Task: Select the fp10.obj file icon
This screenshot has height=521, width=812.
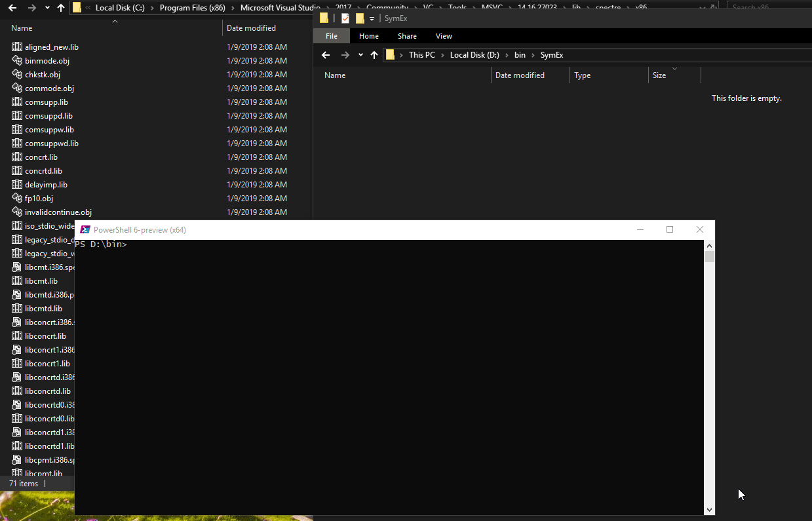Action: (x=17, y=199)
